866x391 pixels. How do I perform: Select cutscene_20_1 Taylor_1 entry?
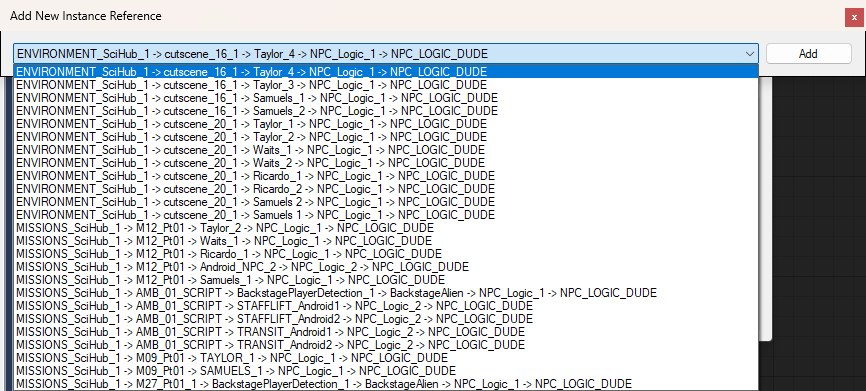click(x=386, y=124)
